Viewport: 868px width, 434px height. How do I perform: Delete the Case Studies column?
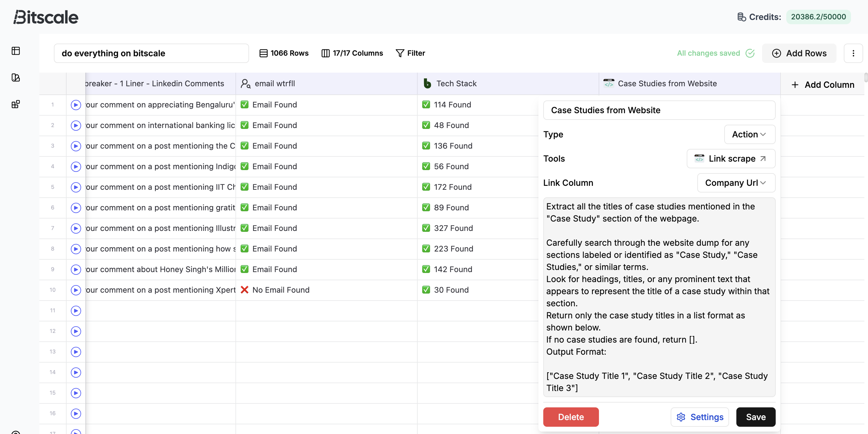[571, 417]
